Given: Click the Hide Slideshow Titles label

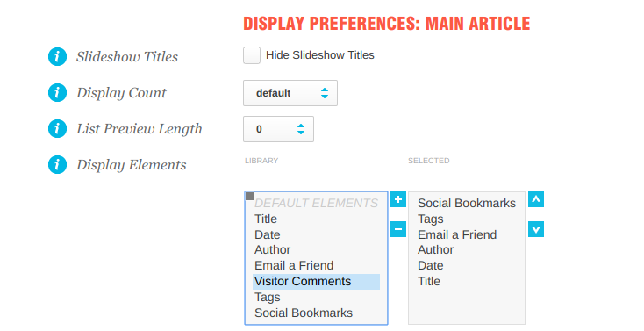Looking at the screenshot, I should pos(320,55).
